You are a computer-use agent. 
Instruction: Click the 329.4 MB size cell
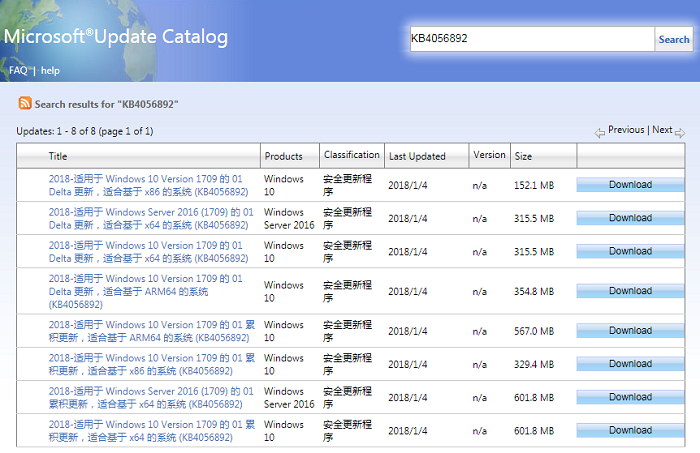pyautogui.click(x=534, y=364)
